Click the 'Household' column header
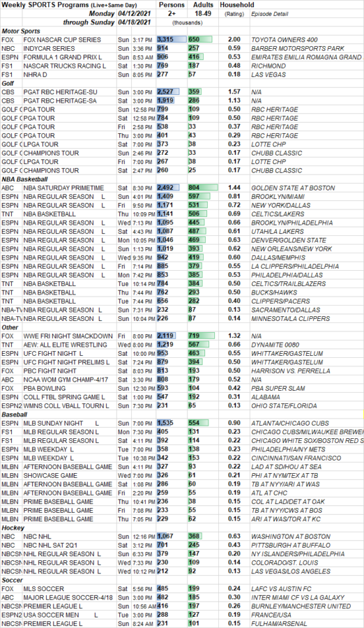The image size is (364, 628). (x=236, y=5)
